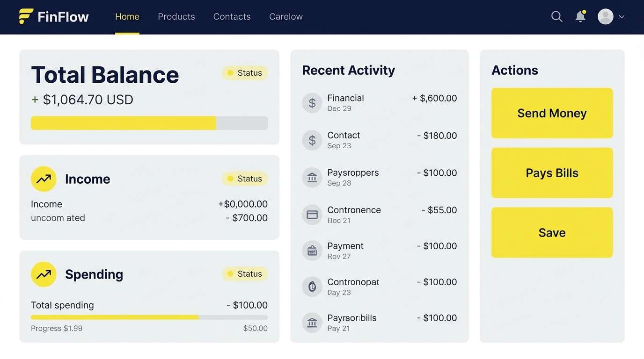Toggle the Spending Status badge
Viewport: 644px width, 359px height.
tap(244, 274)
